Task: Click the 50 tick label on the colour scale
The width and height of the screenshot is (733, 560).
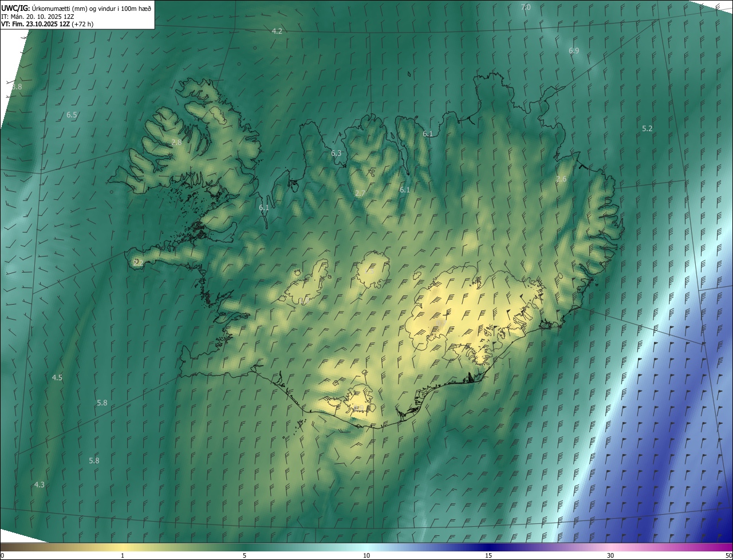Action: [728, 555]
